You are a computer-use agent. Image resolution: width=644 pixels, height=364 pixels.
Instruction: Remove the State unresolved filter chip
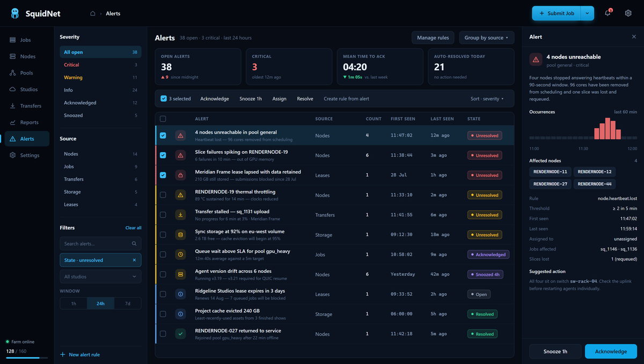point(134,260)
